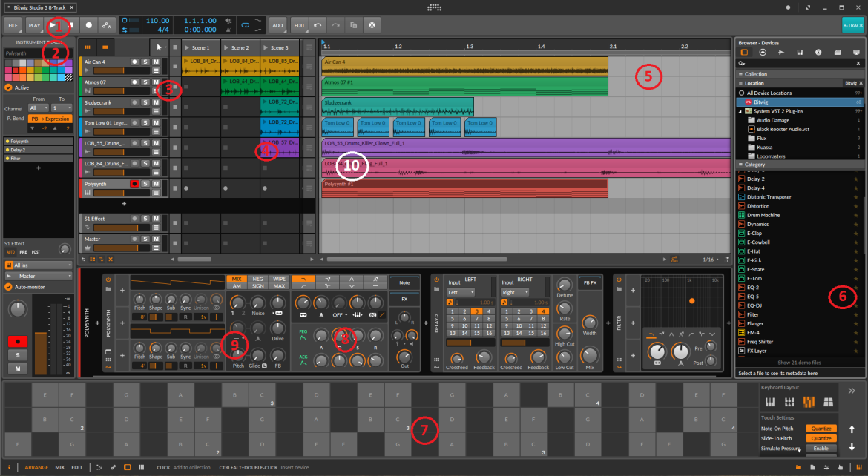Select the Audio Damage folder
The image size is (868, 476).
pos(773,120)
